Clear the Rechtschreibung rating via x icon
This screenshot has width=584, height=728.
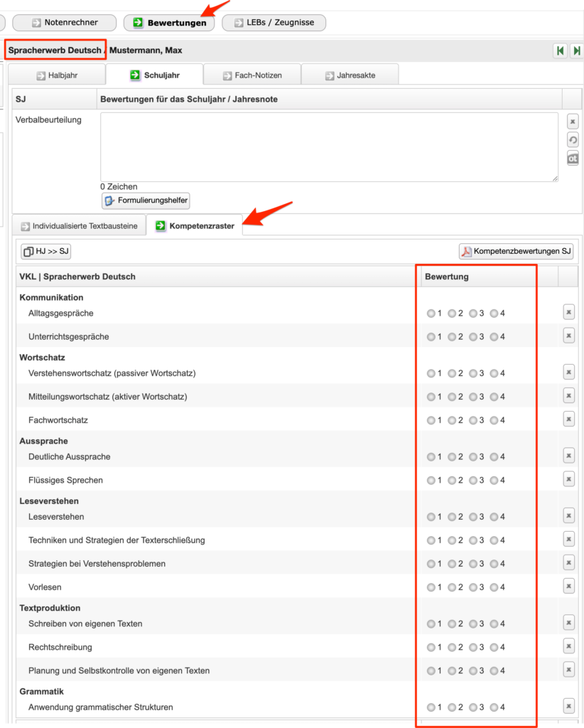[x=568, y=646]
